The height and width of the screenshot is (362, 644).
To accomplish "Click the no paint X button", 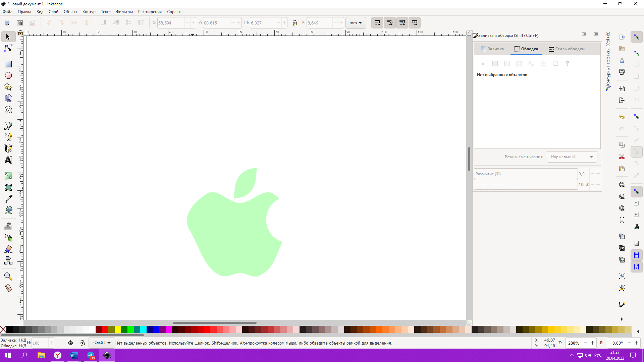I will [x=483, y=64].
